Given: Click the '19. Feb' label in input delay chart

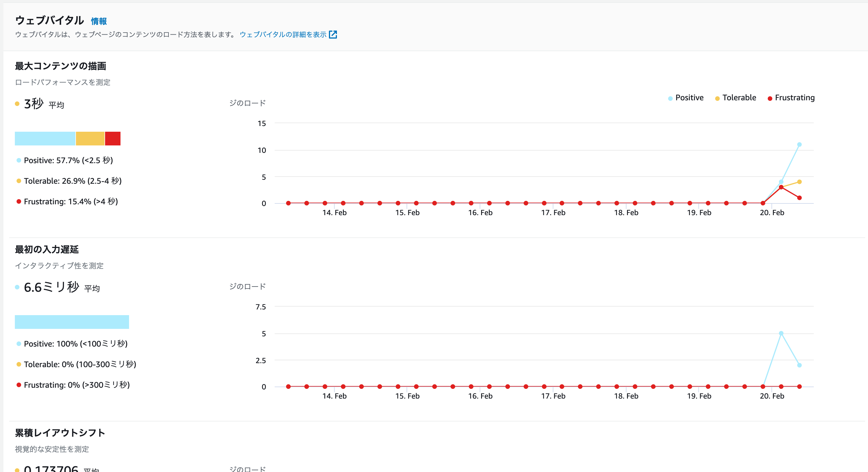Looking at the screenshot, I should click(699, 396).
